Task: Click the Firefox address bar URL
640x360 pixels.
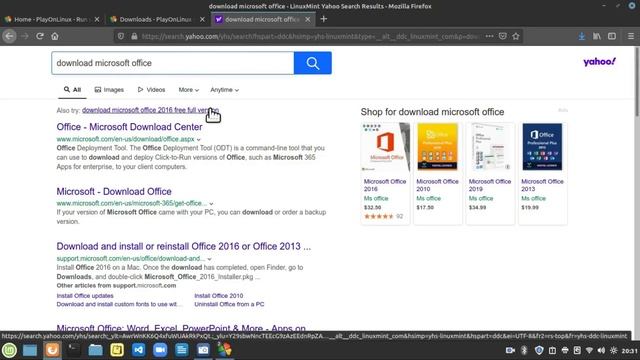Action: [x=310, y=36]
